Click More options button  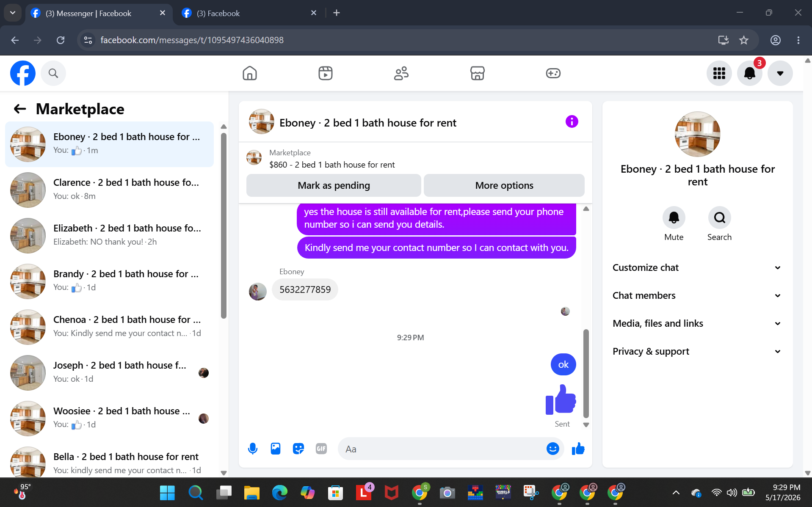[x=504, y=185]
